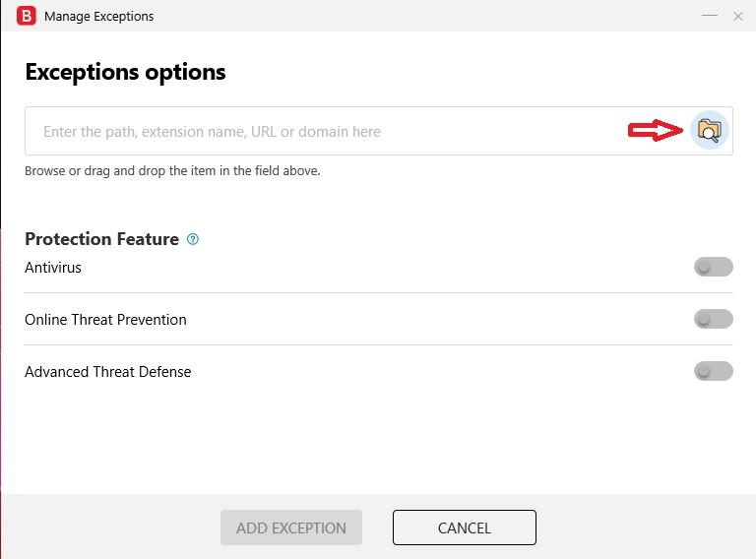The height and width of the screenshot is (559, 756).
Task: Close the Manage Exceptions window
Action: tap(738, 16)
